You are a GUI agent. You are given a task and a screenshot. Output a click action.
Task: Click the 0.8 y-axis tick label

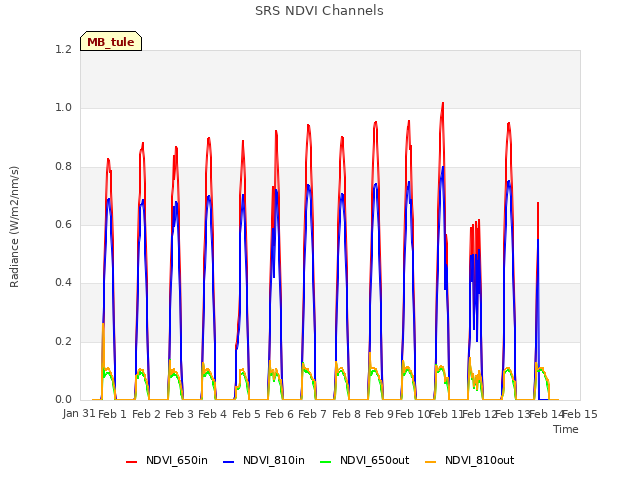point(64,167)
